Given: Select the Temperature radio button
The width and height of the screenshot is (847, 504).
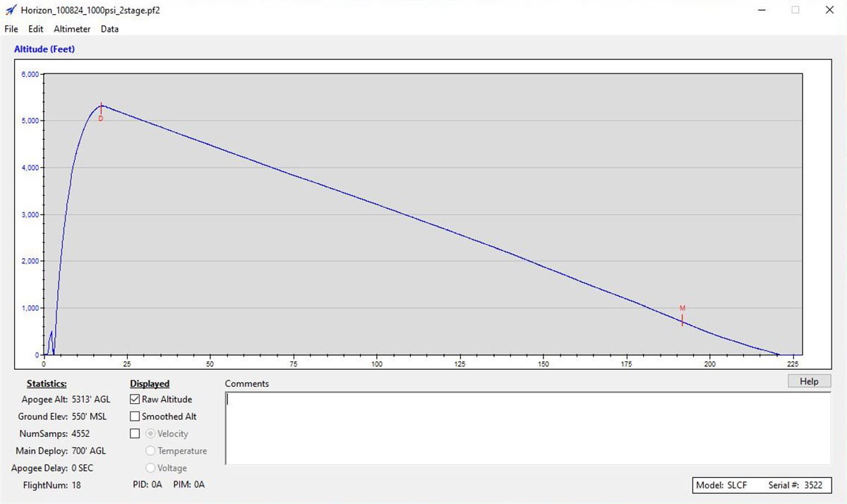Looking at the screenshot, I should (x=150, y=451).
